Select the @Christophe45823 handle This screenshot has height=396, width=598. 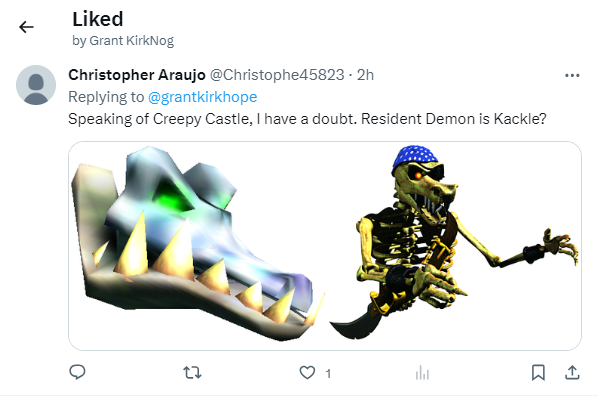point(277,75)
